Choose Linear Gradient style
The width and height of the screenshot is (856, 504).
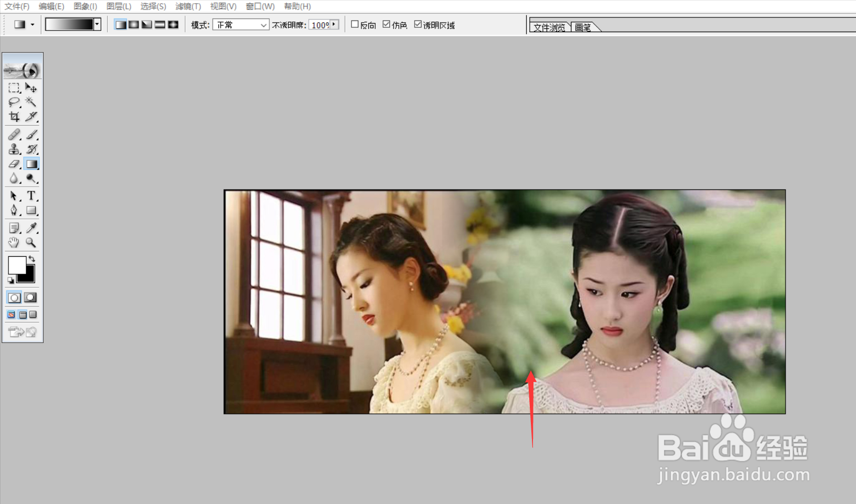[x=120, y=25]
